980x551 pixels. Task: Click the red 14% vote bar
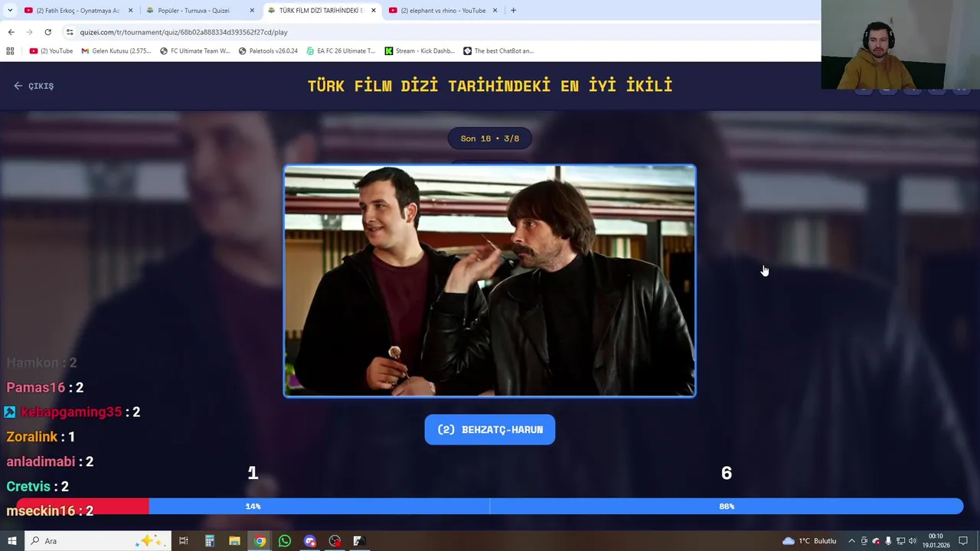(83, 506)
